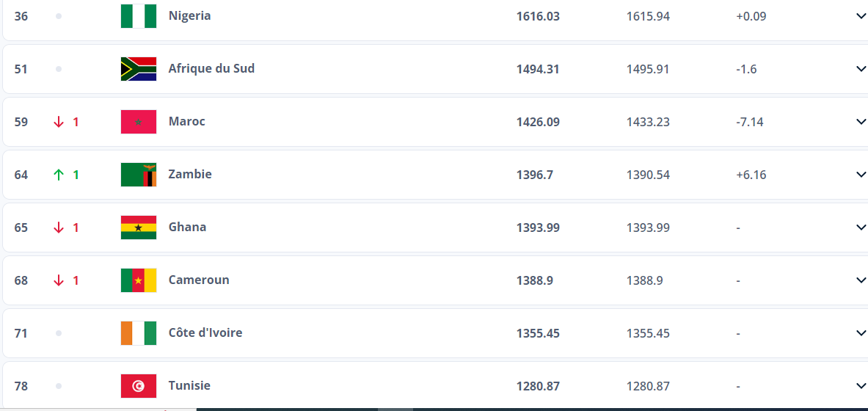868x411 pixels.
Task: Click the Tunisie flag icon
Action: pos(139,386)
